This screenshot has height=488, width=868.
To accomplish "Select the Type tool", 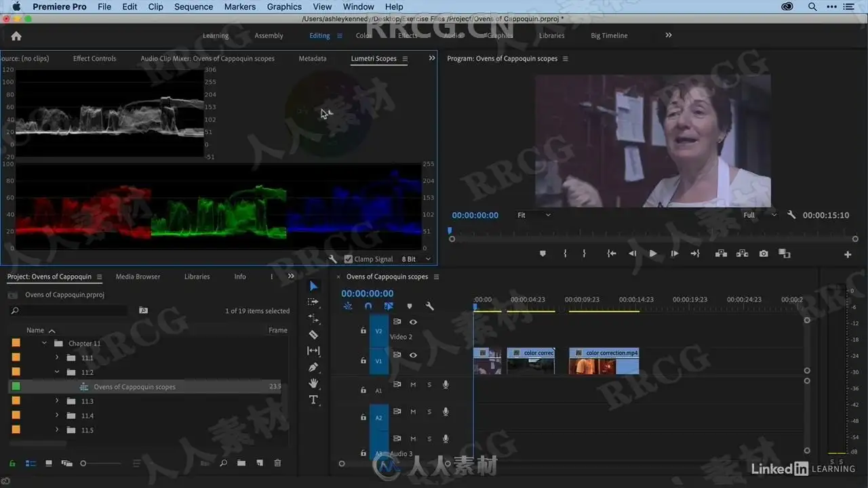I will [x=313, y=400].
